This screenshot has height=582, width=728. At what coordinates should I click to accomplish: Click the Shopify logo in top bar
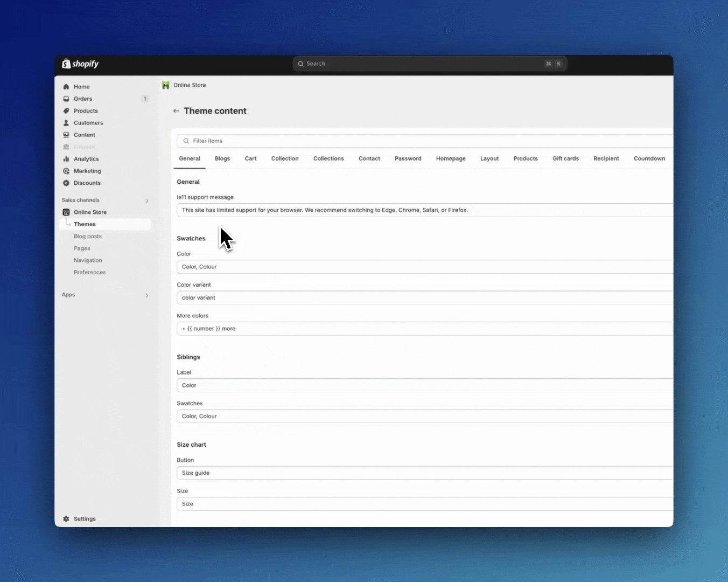pos(80,64)
